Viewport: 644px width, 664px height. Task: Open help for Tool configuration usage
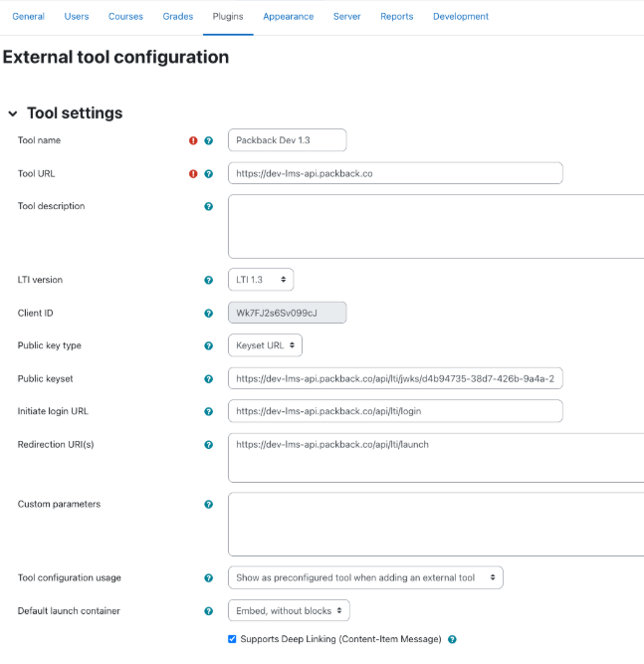pos(208,578)
